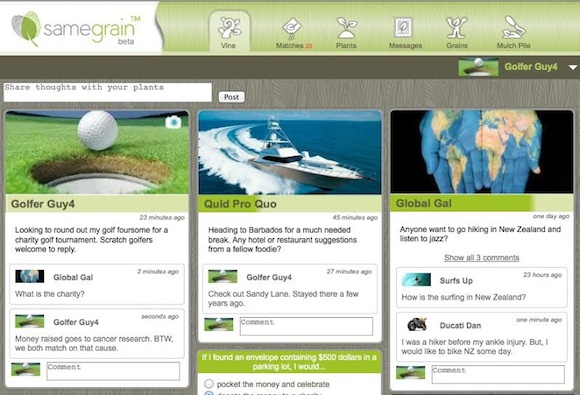Click the samegrain leaf logo

click(26, 28)
